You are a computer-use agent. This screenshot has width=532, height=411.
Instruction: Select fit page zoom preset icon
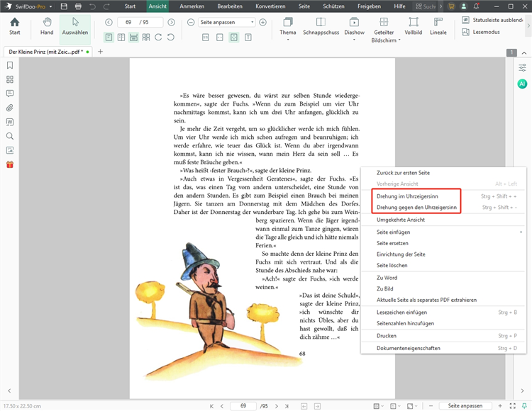click(x=234, y=38)
